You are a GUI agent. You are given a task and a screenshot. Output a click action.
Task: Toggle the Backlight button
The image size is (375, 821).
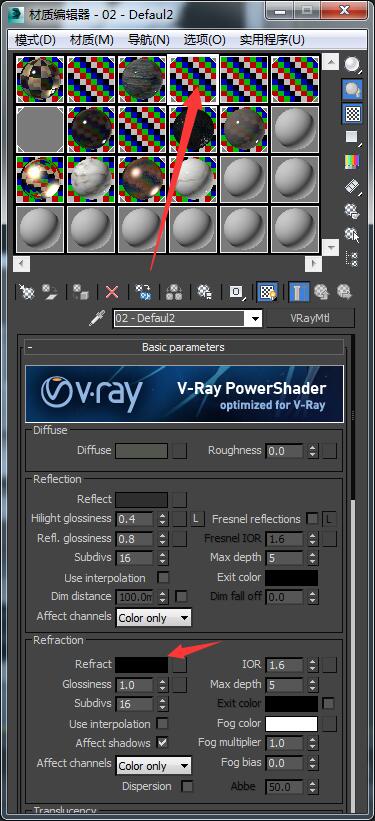coord(352,89)
